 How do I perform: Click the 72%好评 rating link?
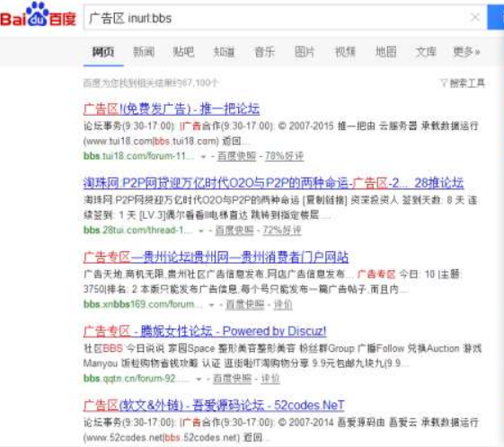[x=282, y=231]
